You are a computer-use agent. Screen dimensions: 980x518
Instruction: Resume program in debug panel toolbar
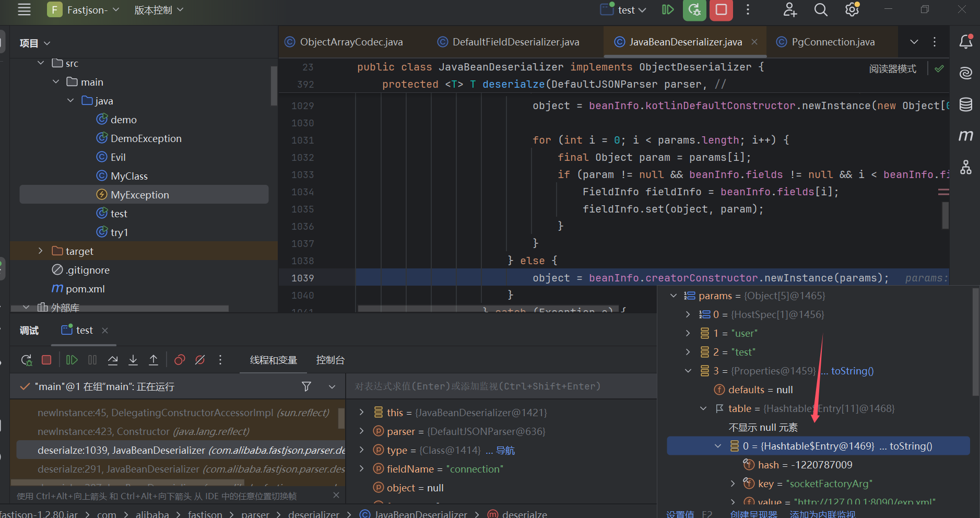[72, 360]
